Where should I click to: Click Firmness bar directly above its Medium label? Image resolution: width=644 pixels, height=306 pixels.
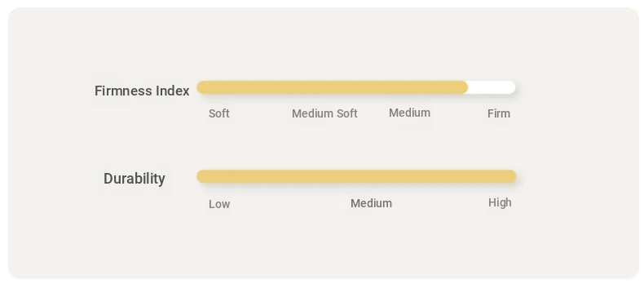point(409,87)
